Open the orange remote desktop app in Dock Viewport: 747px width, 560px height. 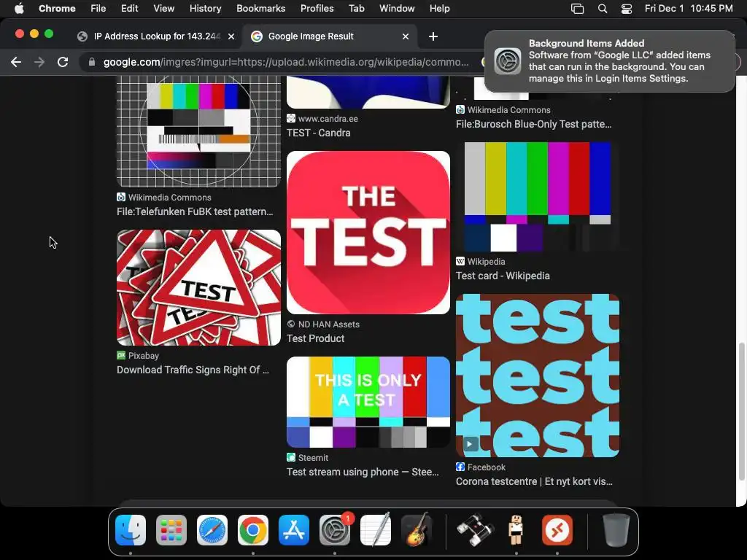point(557,530)
